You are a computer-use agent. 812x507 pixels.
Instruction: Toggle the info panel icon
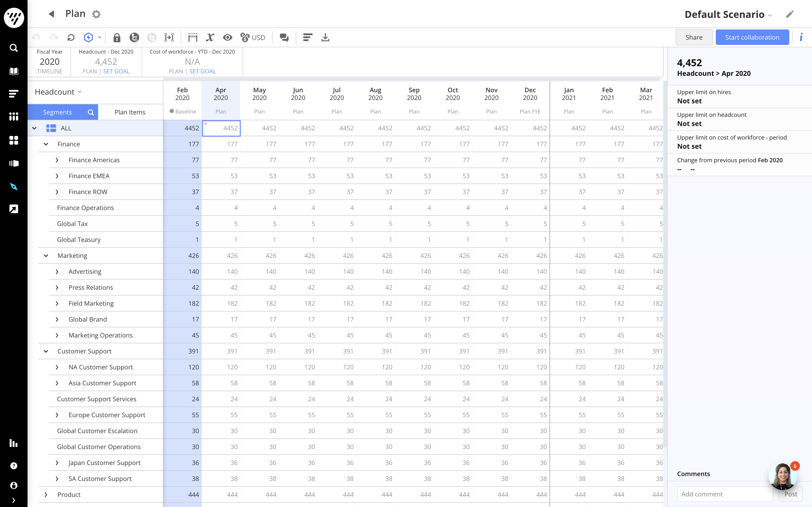(x=801, y=37)
